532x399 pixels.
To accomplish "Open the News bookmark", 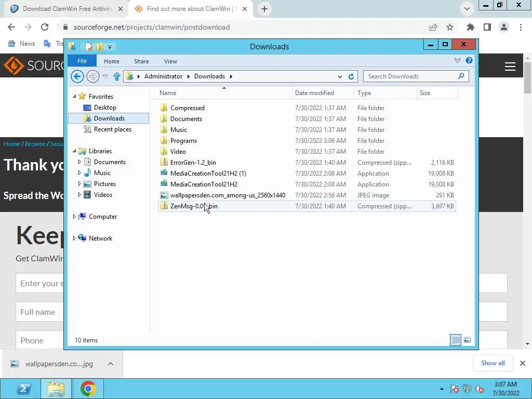I will (22, 44).
